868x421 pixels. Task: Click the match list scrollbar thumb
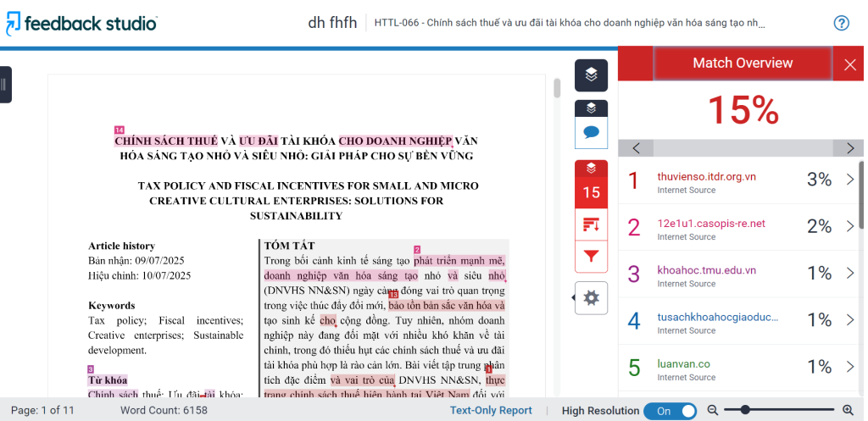[x=861, y=195]
